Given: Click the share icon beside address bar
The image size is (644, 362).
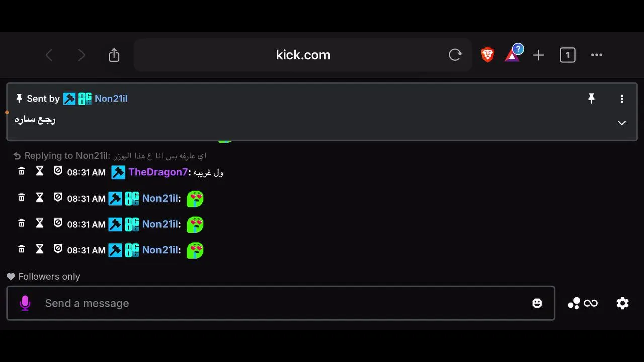Looking at the screenshot, I should click(x=114, y=55).
